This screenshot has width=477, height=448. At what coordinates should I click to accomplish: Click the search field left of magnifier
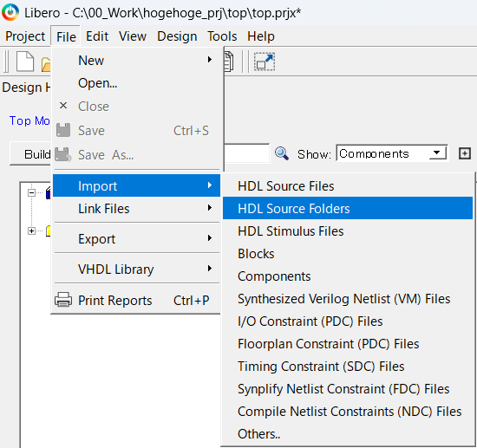246,153
